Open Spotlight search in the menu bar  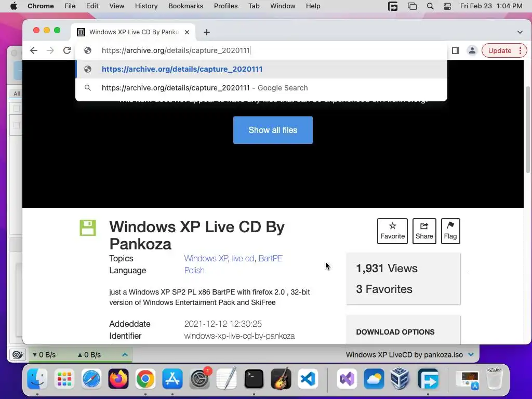tap(430, 6)
